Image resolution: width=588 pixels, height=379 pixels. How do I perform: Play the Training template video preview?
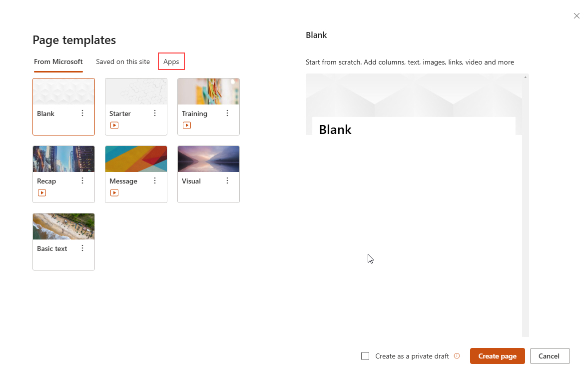[x=187, y=125]
